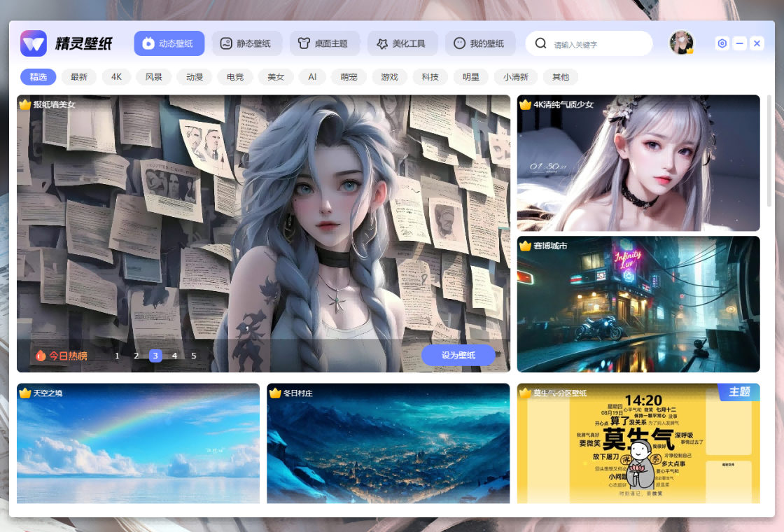The width and height of the screenshot is (784, 532).
Task: Filter wallpapers by 动漫
Action: point(195,77)
